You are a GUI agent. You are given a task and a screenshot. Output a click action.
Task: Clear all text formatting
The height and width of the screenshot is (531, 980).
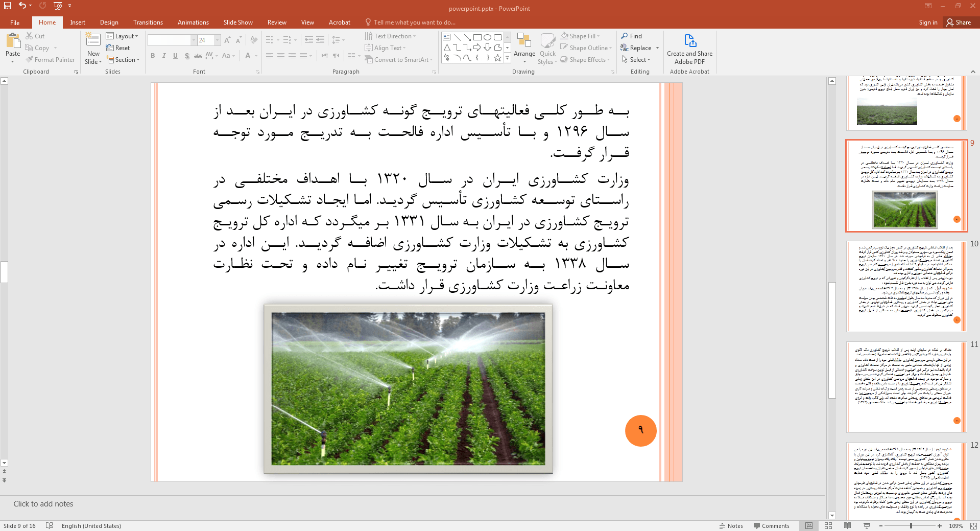click(254, 40)
